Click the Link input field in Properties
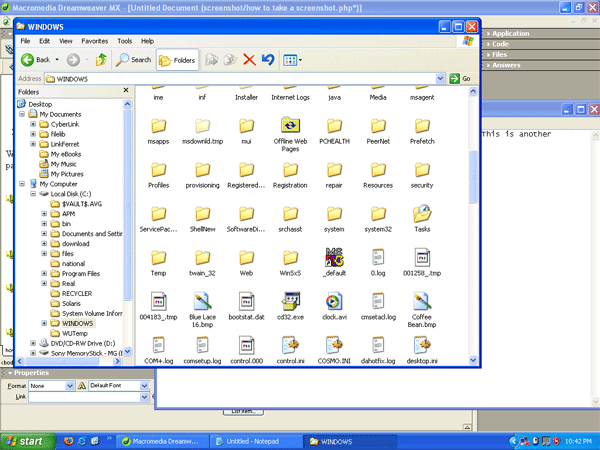Screen dimensions: 600x450 click(x=85, y=397)
